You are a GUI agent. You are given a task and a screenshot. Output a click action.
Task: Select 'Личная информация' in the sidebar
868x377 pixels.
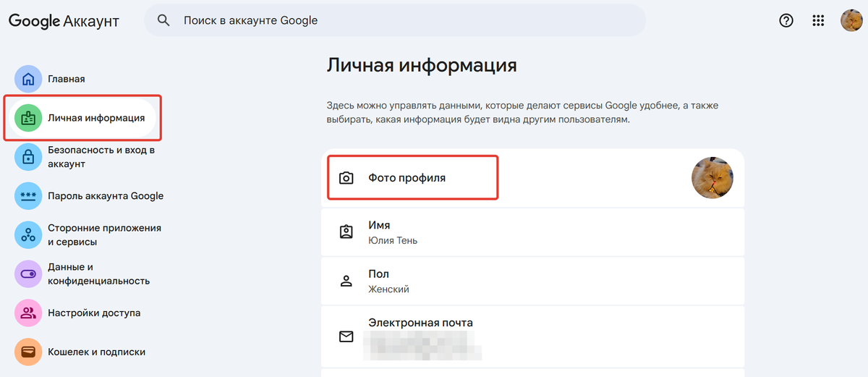click(95, 118)
